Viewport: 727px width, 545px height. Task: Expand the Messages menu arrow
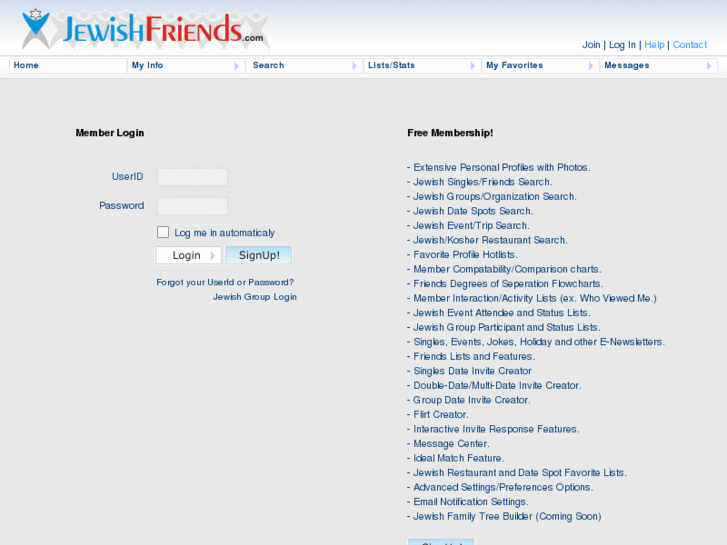pyautogui.click(x=709, y=66)
